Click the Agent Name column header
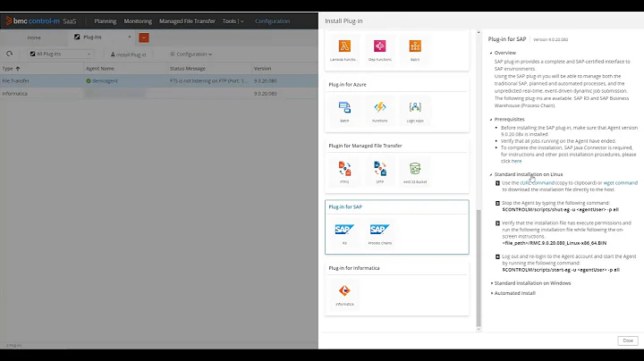This screenshot has width=644, height=361. (x=100, y=69)
